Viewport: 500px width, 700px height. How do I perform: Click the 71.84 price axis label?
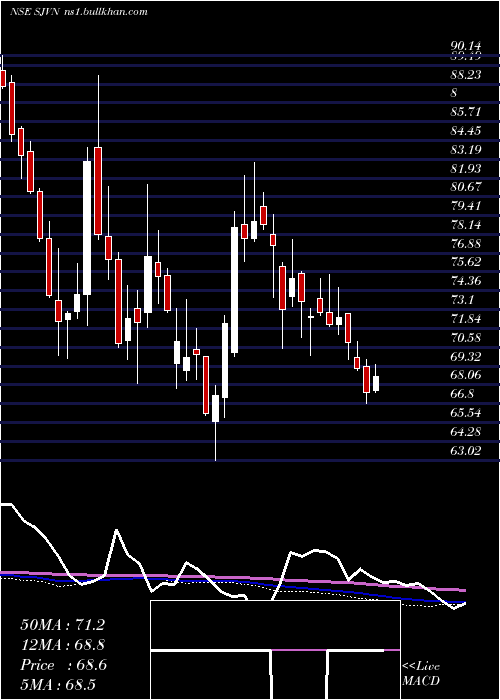(x=465, y=318)
